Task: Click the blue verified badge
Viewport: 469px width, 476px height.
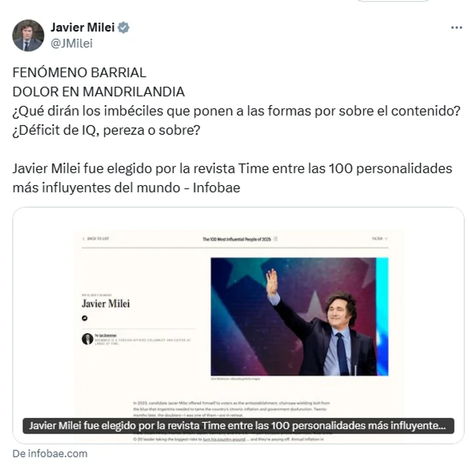Action: pos(124,28)
